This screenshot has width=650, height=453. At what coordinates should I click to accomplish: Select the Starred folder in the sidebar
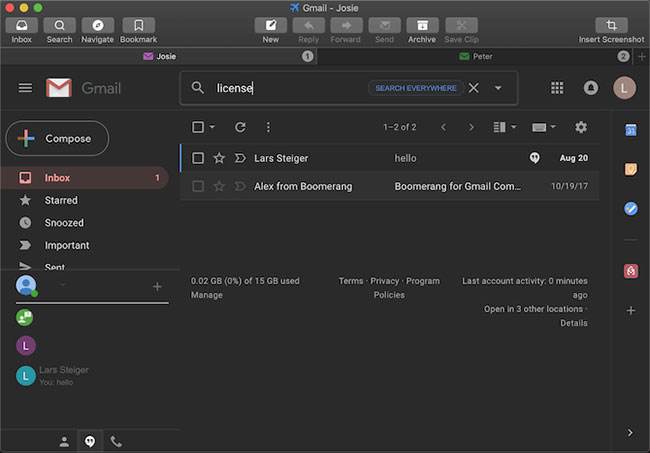coord(62,200)
